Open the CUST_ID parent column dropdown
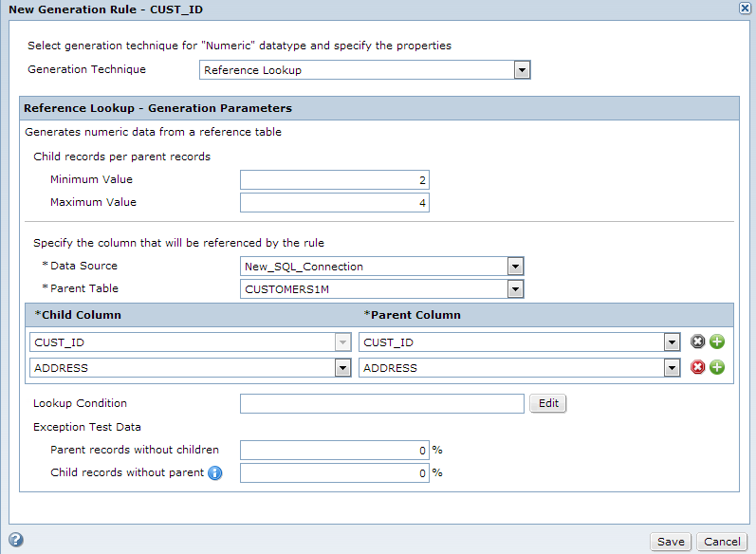 [x=673, y=342]
